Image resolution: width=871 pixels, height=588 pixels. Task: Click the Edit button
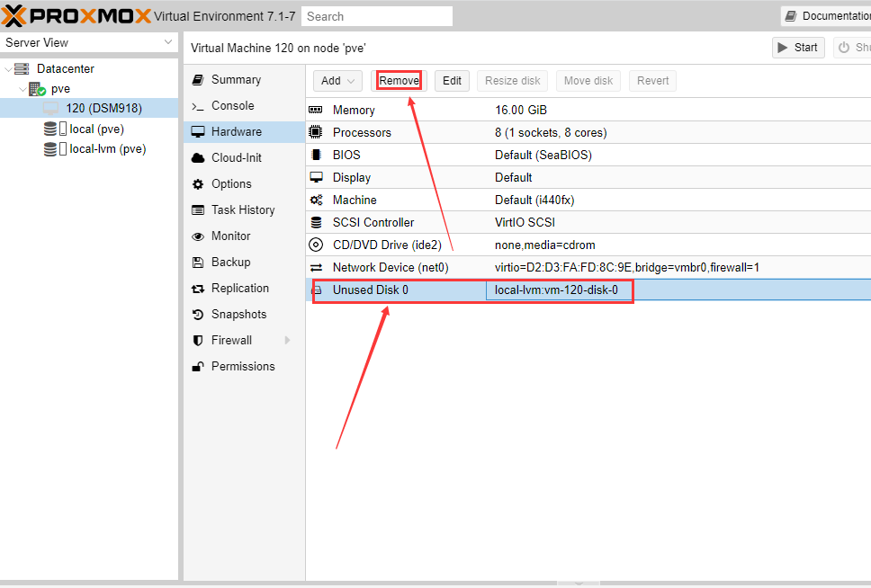pos(452,81)
